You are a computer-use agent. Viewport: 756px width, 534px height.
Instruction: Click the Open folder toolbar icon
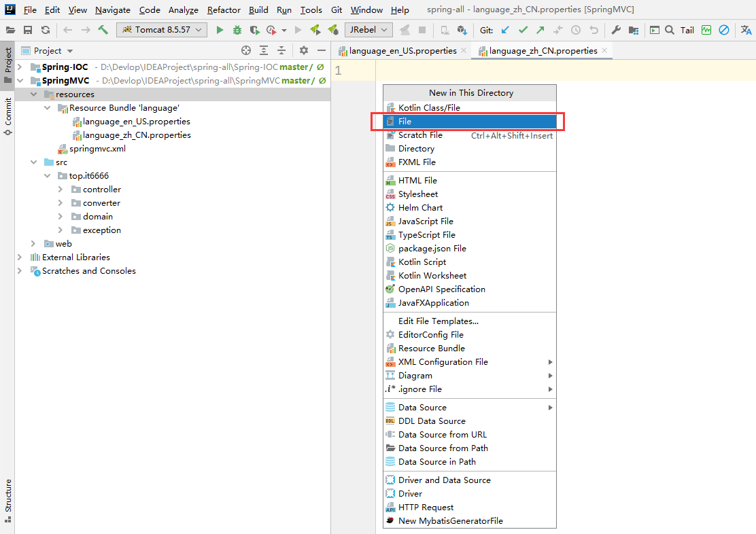(x=10, y=30)
